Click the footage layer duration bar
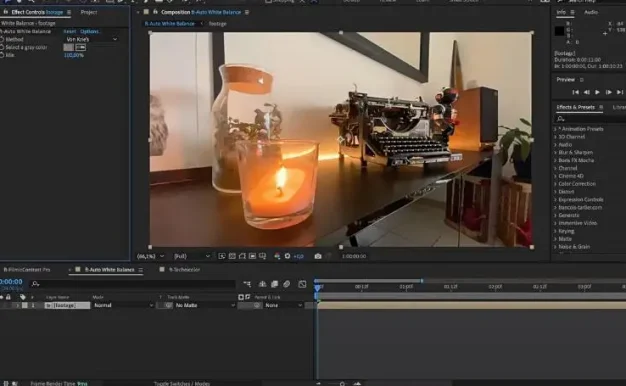Viewport: 626px width, 386px height. [x=471, y=305]
